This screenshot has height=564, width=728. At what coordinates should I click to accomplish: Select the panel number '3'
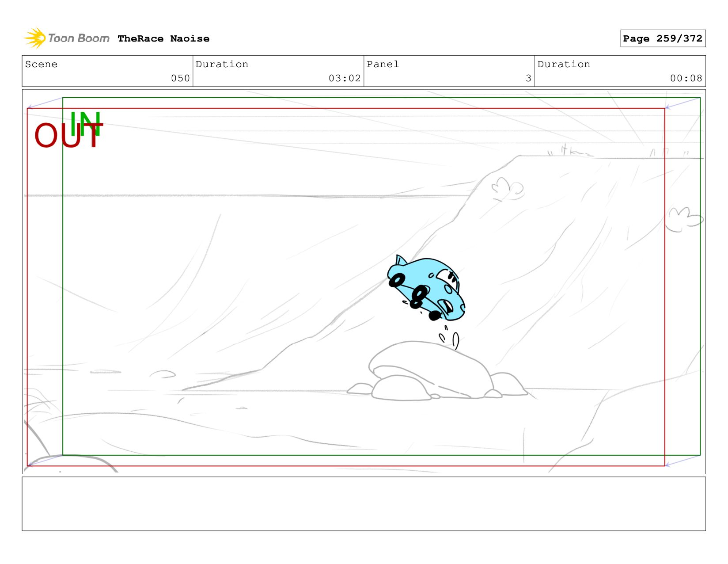coord(528,78)
